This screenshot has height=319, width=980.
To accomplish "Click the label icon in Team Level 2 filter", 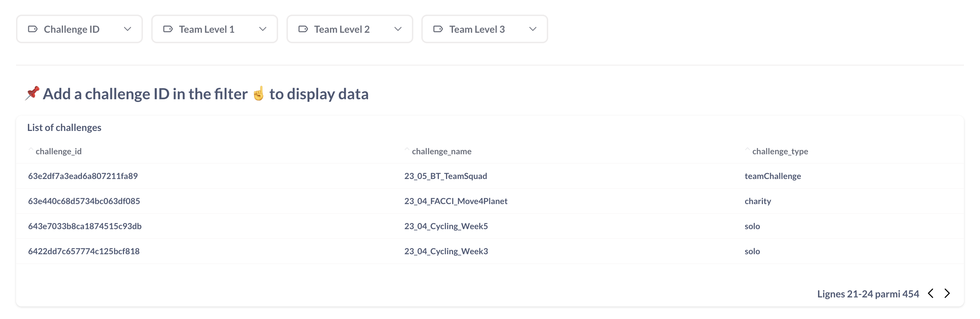I will pyautogui.click(x=303, y=29).
